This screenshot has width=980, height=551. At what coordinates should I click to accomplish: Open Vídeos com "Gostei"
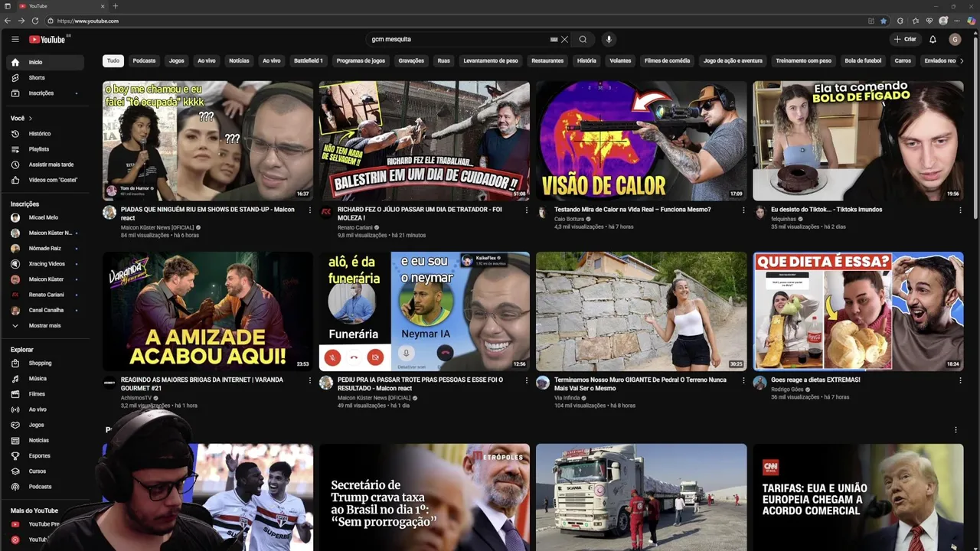coord(45,180)
